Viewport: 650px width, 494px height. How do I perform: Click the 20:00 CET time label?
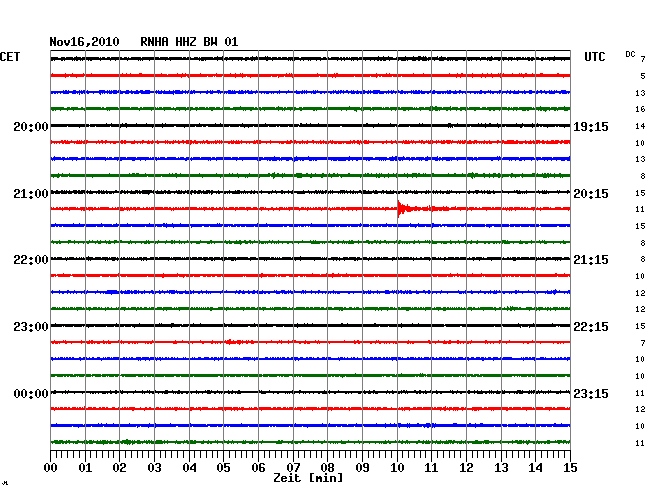[31, 127]
